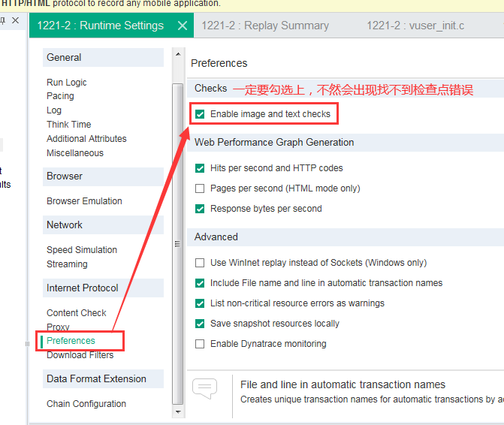Click the left panel splitter grip

click(27, 344)
